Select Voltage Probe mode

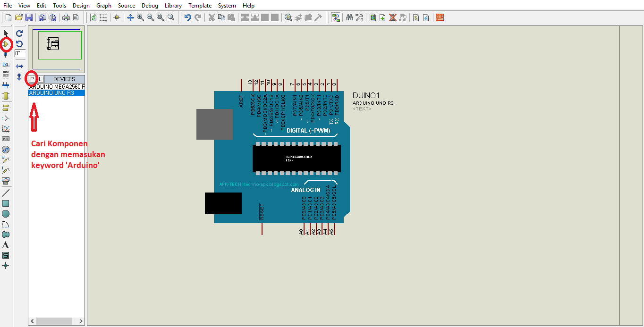pos(6,160)
